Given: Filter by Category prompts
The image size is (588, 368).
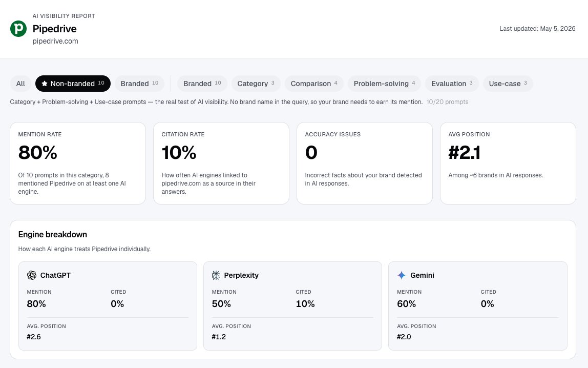Looking at the screenshot, I should 256,84.
